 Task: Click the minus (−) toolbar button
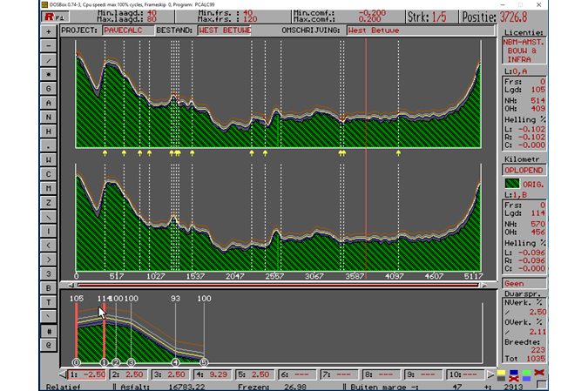[49, 46]
